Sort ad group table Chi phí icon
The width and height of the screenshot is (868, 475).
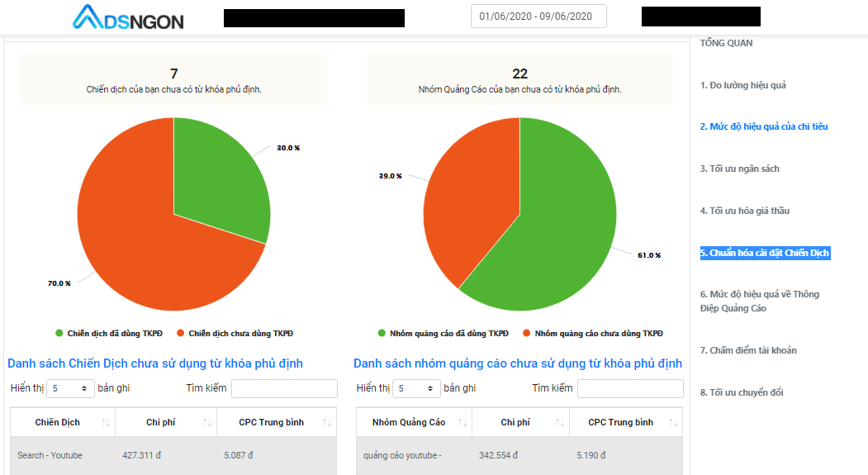[x=560, y=422]
